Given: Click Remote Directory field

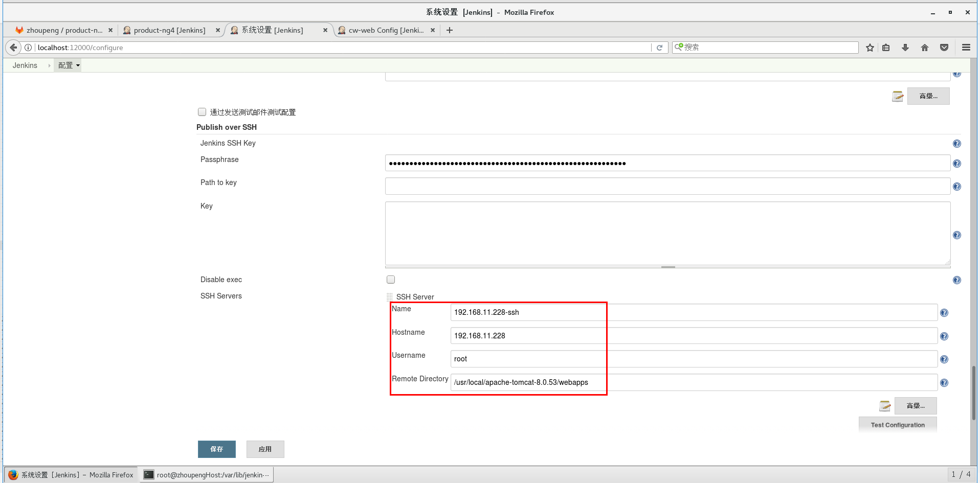Looking at the screenshot, I should 694,382.
